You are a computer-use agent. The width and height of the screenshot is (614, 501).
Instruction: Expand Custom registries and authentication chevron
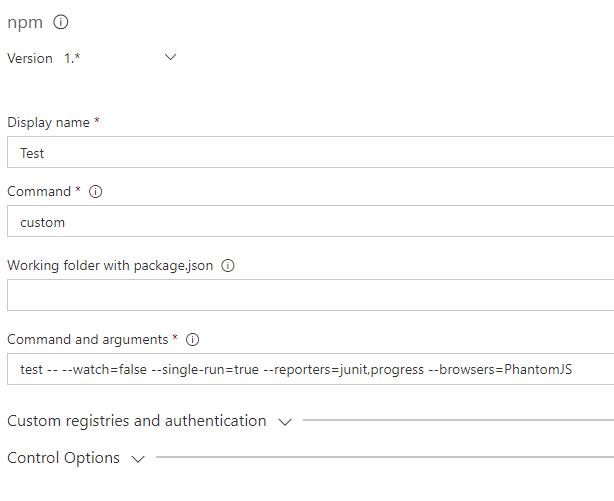click(x=285, y=422)
